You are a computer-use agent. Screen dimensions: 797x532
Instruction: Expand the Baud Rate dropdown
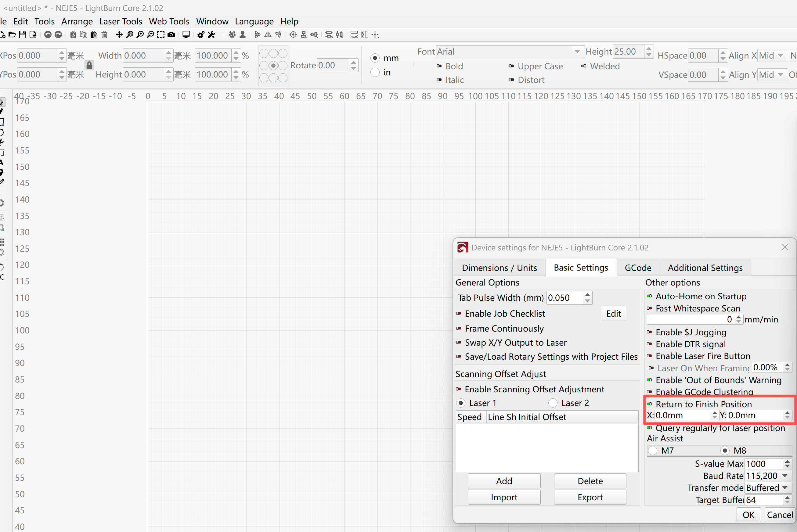pyautogui.click(x=768, y=476)
